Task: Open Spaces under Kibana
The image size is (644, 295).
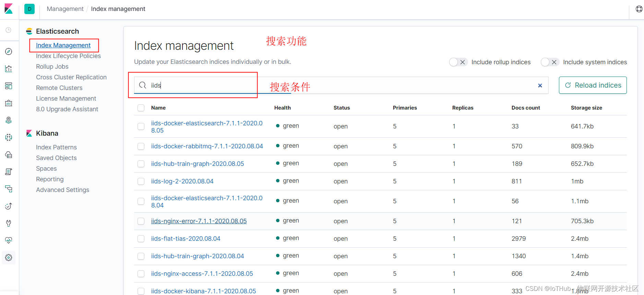Action: pyautogui.click(x=46, y=169)
